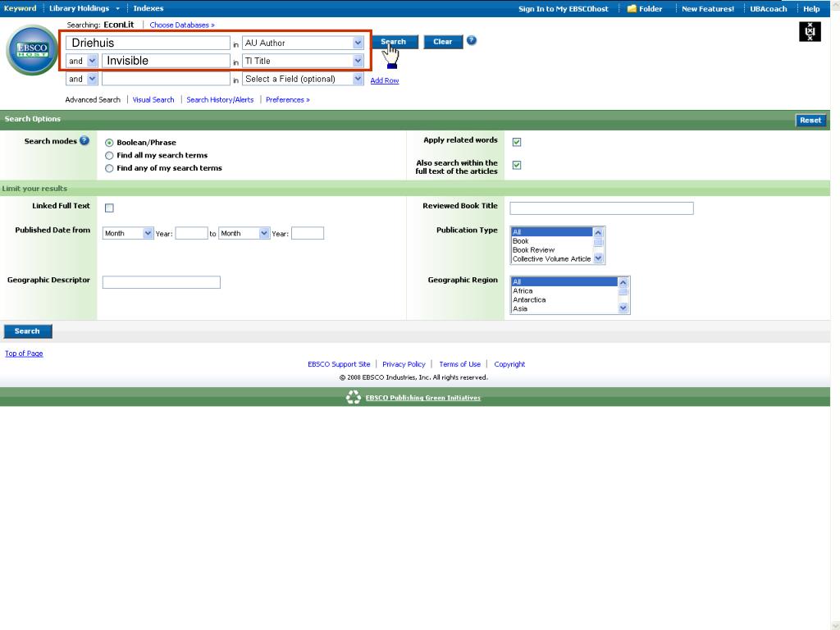840x630 pixels.
Task: Click the university crest icon
Action: tap(810, 32)
